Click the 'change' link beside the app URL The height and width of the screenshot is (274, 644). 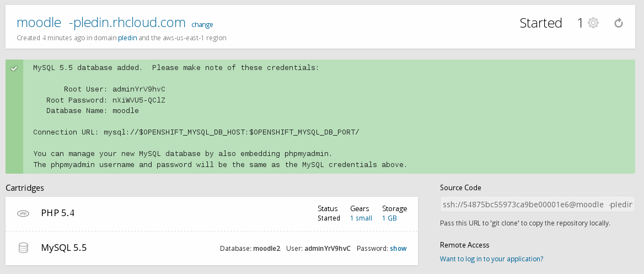[x=202, y=25]
